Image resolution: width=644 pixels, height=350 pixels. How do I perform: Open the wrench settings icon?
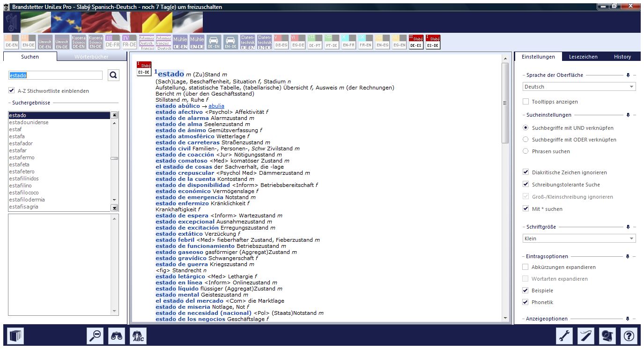point(564,335)
